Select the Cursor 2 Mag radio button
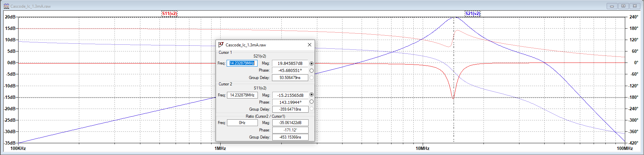This screenshot has width=644, height=155. coord(312,95)
